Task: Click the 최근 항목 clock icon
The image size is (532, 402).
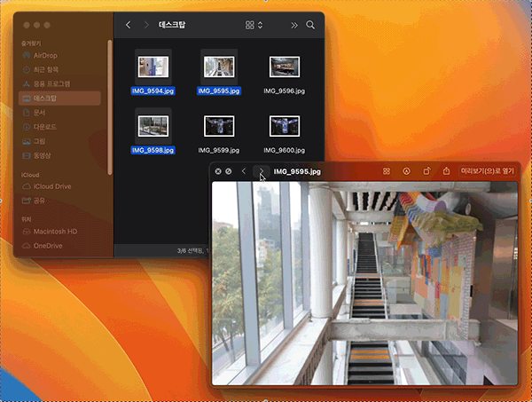Action: 27,69
